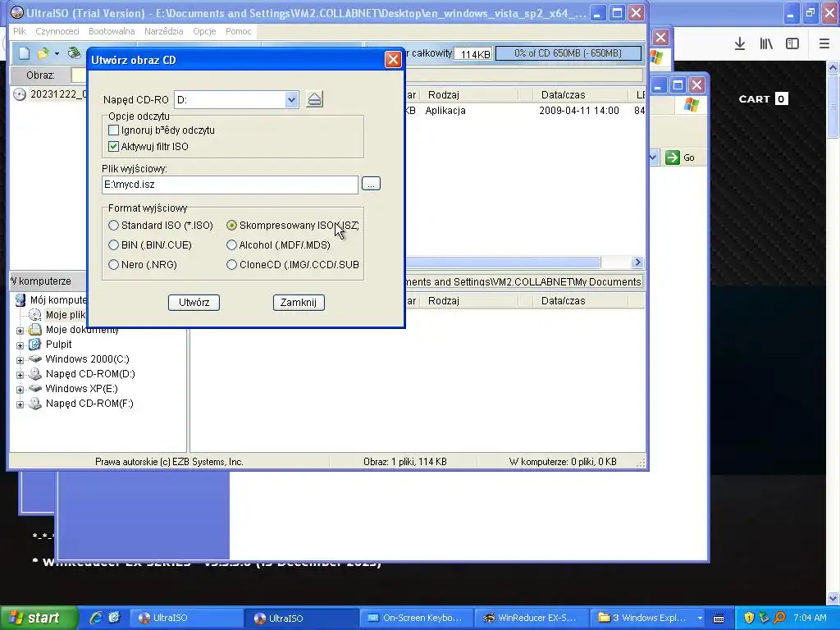
Task: Click the Pulpit desktop icon in tree
Action: click(34, 344)
